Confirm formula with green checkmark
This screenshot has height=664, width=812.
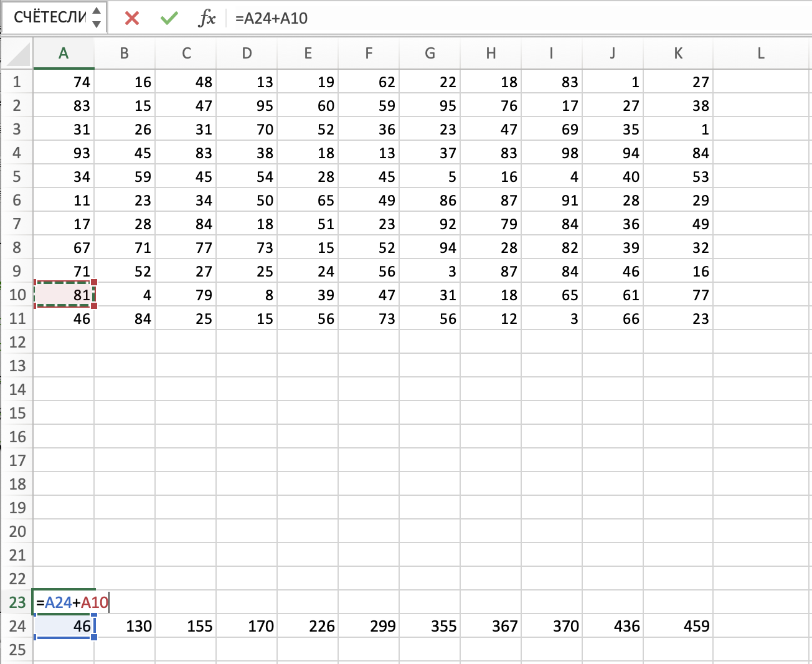[x=169, y=18]
